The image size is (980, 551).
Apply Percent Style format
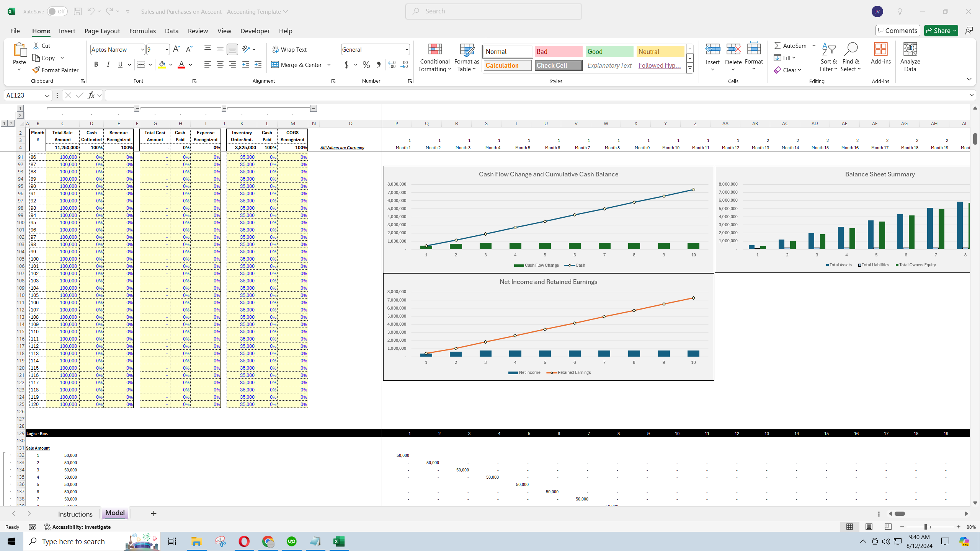click(x=366, y=65)
